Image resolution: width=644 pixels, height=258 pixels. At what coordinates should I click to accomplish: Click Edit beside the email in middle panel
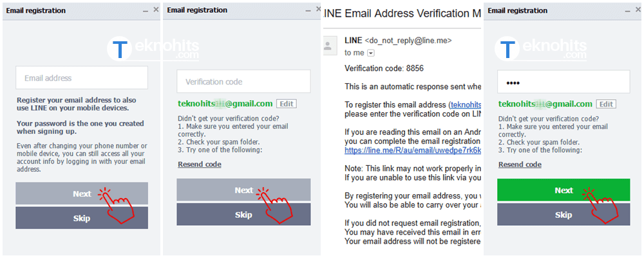287,104
